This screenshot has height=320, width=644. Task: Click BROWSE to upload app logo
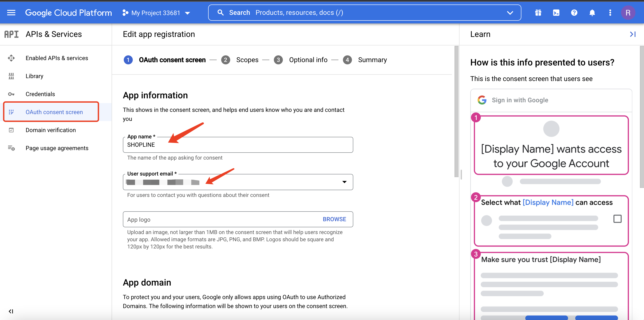point(334,219)
